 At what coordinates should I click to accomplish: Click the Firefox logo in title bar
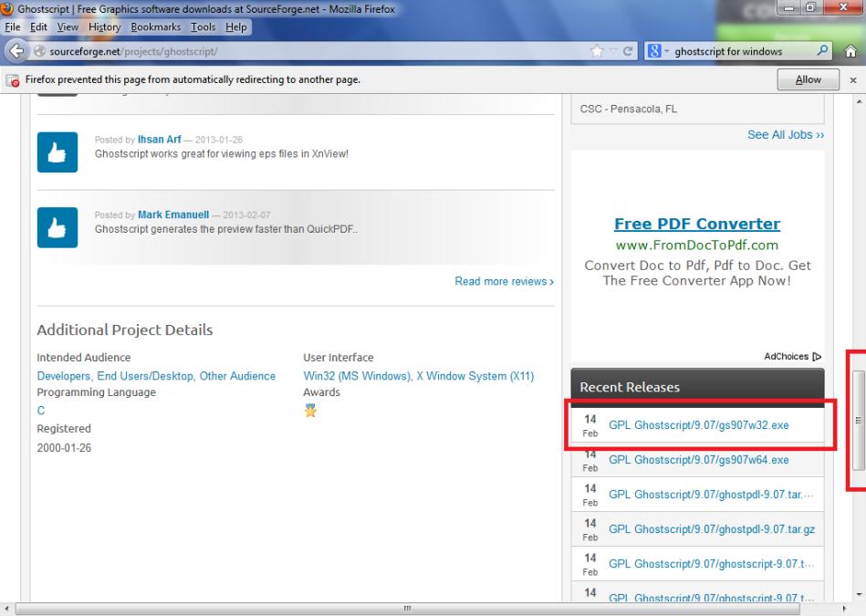coord(7,8)
